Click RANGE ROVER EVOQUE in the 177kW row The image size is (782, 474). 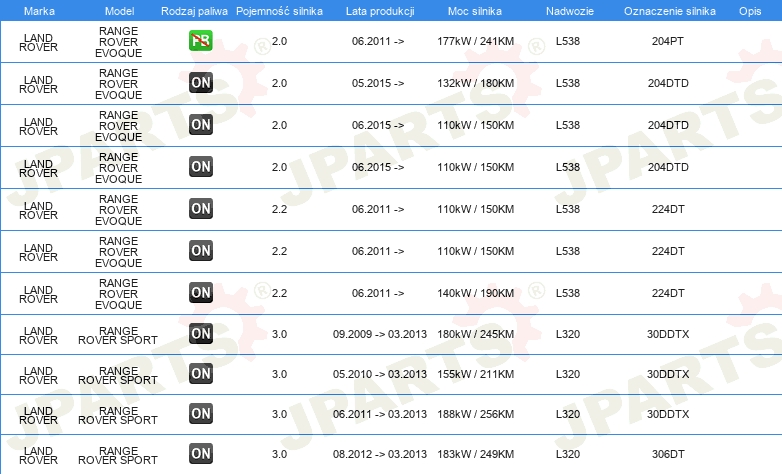pos(119,42)
